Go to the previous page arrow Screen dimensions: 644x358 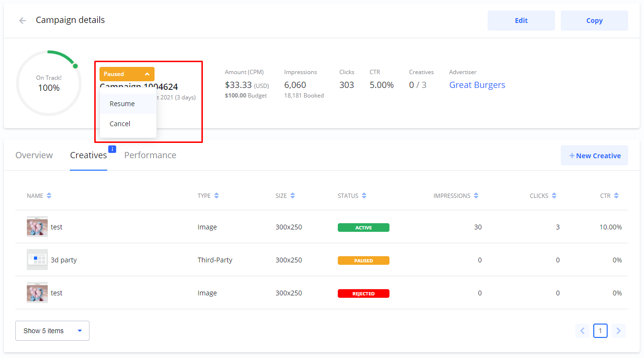(582, 331)
